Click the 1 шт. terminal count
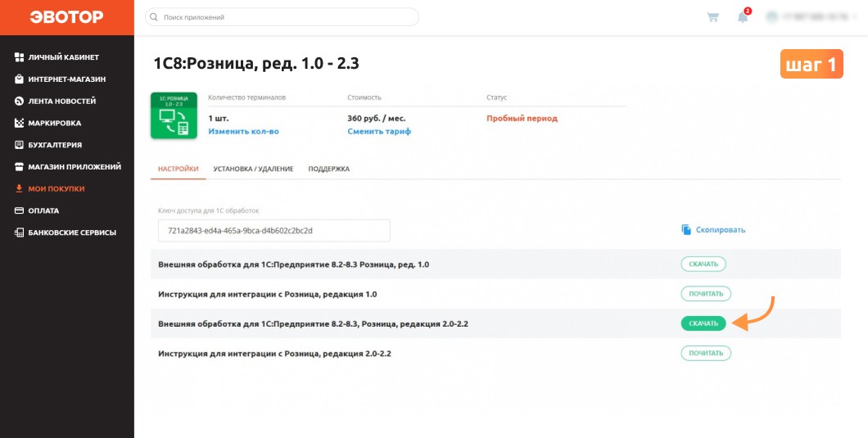Image resolution: width=868 pixels, height=438 pixels. pos(219,119)
